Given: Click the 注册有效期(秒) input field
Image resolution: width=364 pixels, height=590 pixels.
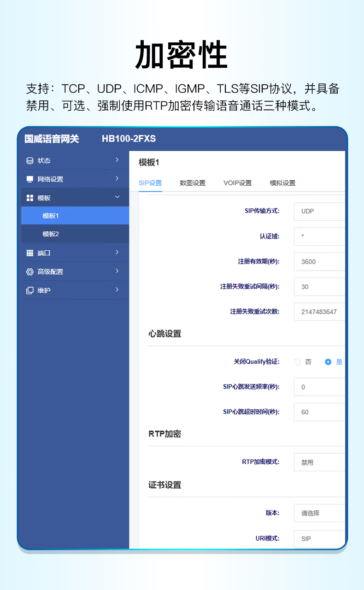Looking at the screenshot, I should point(320,261).
